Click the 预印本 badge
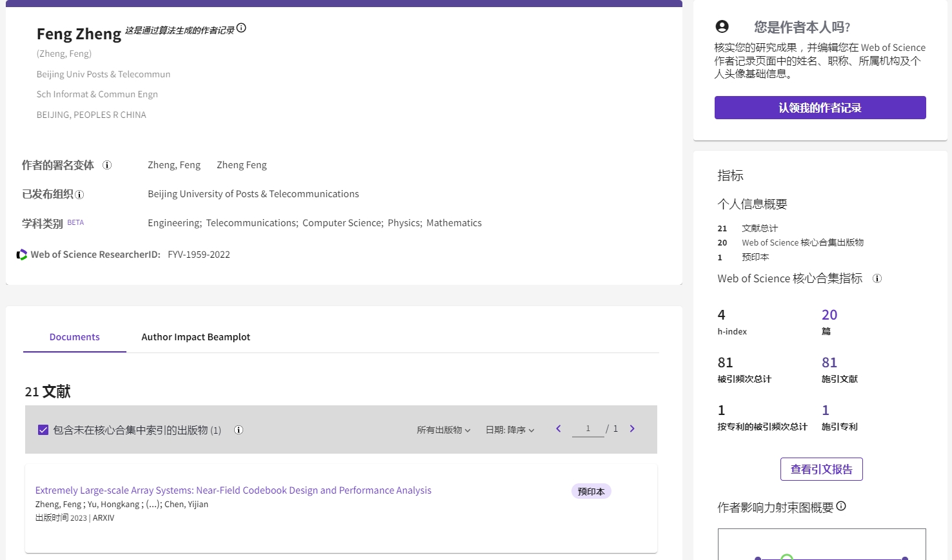Image resolution: width=952 pixels, height=560 pixels. (591, 491)
